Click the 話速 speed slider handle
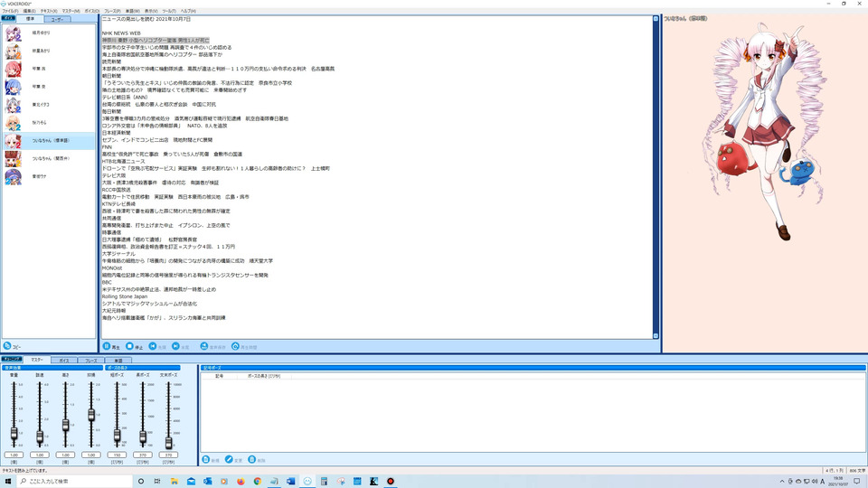This screenshot has height=488, width=868. coord(40,437)
